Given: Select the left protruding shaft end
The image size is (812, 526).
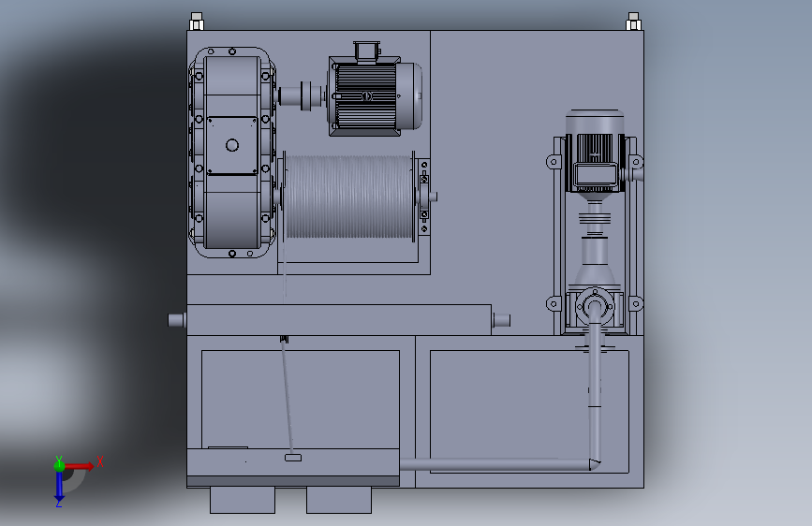Looking at the screenshot, I should [x=177, y=320].
